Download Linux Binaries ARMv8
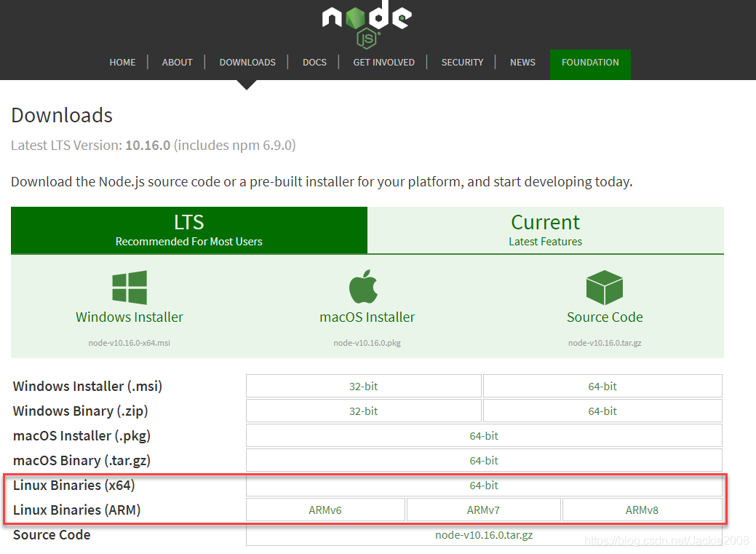 click(x=642, y=510)
